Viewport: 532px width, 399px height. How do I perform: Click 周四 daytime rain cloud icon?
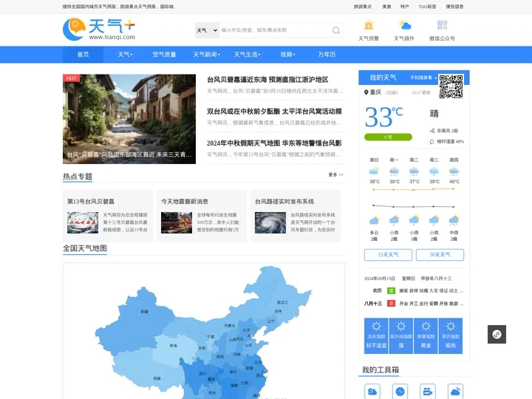(x=454, y=171)
